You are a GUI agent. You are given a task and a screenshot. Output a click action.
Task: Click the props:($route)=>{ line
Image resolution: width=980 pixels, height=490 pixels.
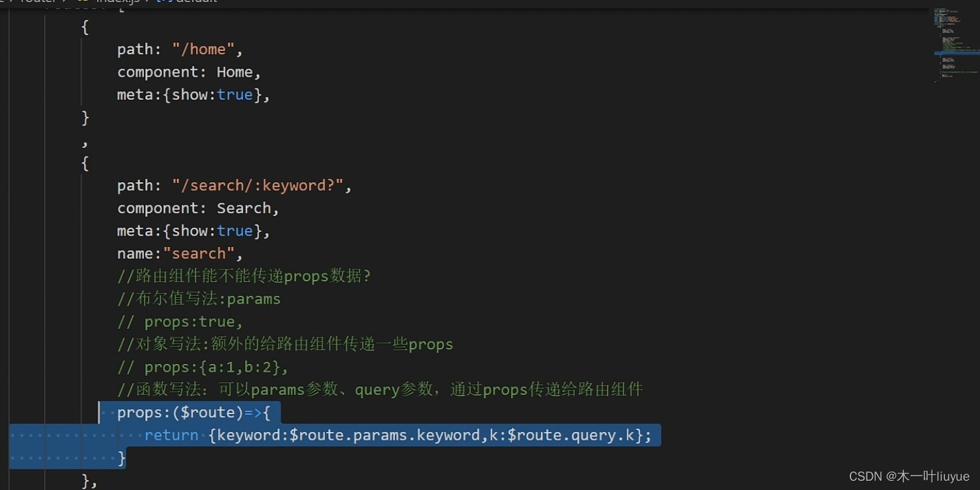(x=193, y=413)
